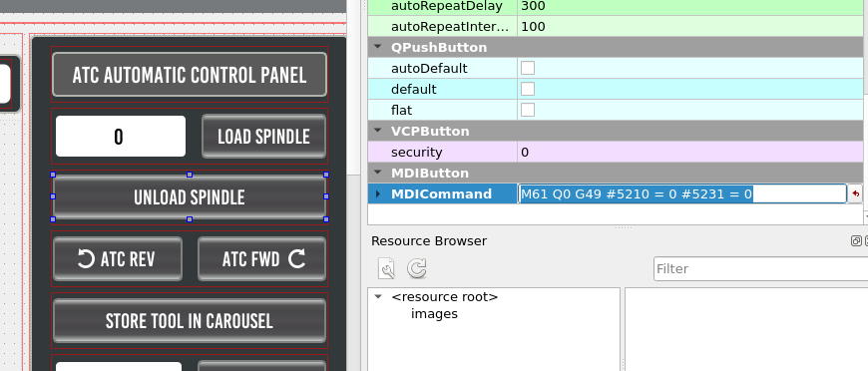Image resolution: width=868 pixels, height=371 pixels.
Task: Reset the MDICommand property with red arrow
Action: click(x=856, y=193)
